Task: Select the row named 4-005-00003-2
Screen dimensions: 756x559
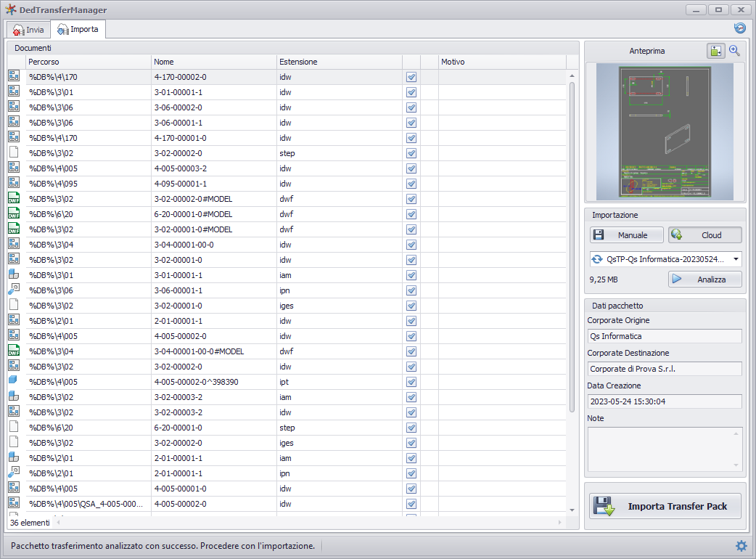Action: coord(287,168)
